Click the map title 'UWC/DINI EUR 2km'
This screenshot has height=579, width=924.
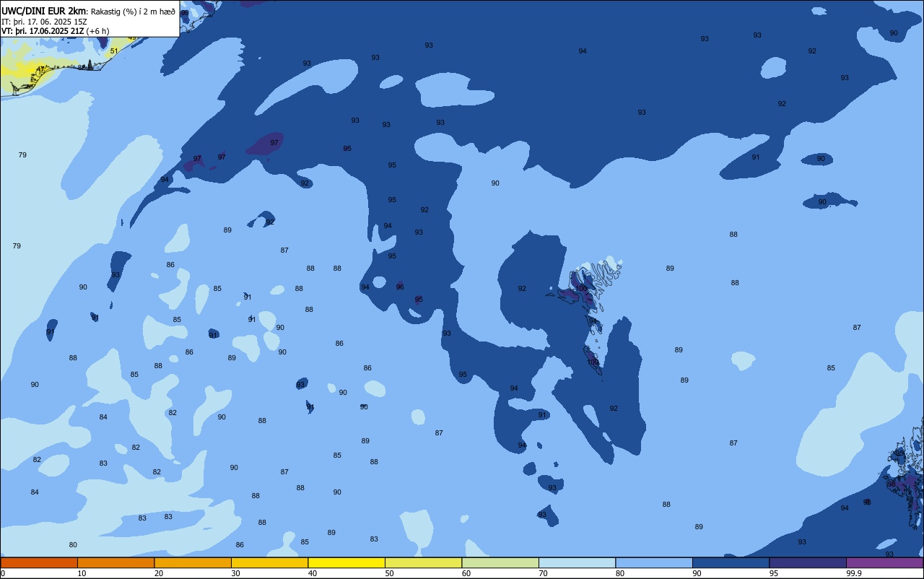[x=44, y=11]
